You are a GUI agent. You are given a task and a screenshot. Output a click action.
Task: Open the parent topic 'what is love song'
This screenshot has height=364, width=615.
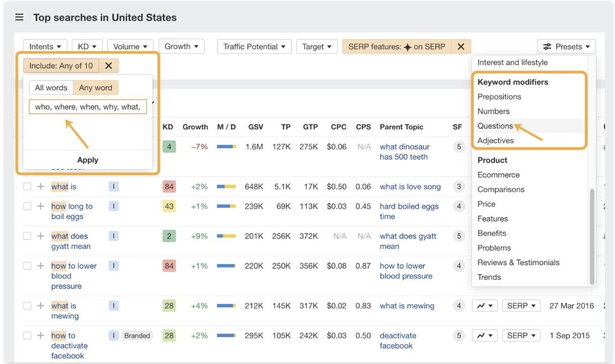tap(410, 186)
